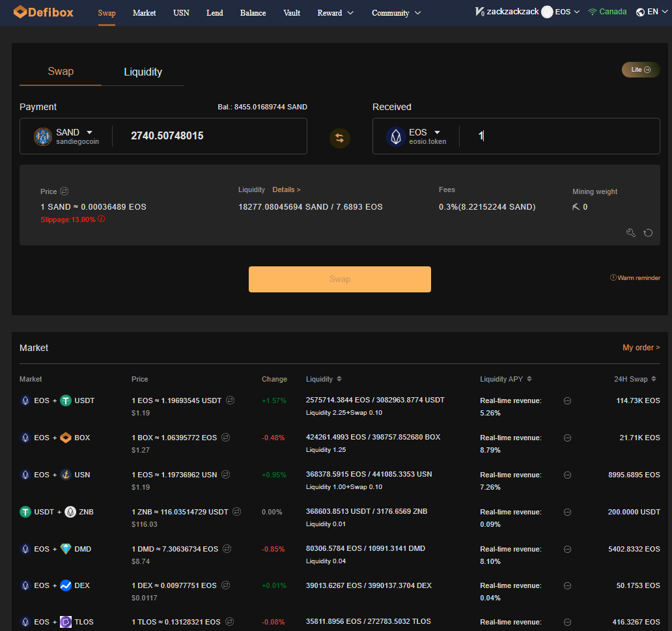Image resolution: width=672 pixels, height=631 pixels.
Task: Open EOS received token dropdown
Action: [x=437, y=132]
